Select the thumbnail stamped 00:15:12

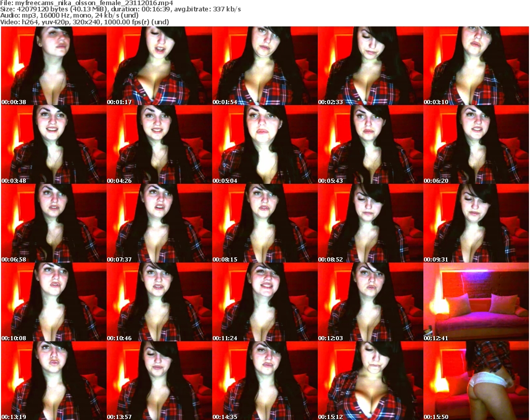pos(371,381)
